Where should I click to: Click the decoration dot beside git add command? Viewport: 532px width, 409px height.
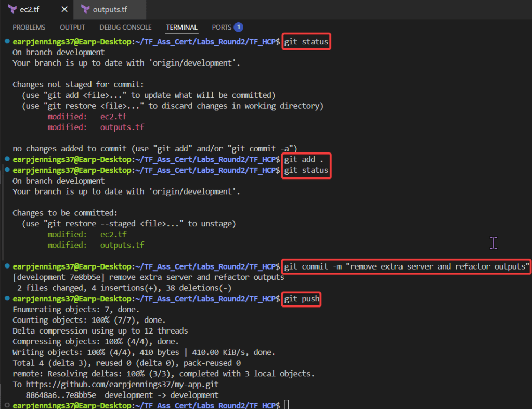[x=6, y=159]
